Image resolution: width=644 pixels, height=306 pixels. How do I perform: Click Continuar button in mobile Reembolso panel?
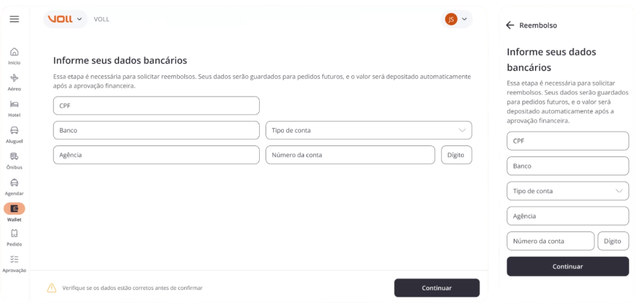coord(567,267)
